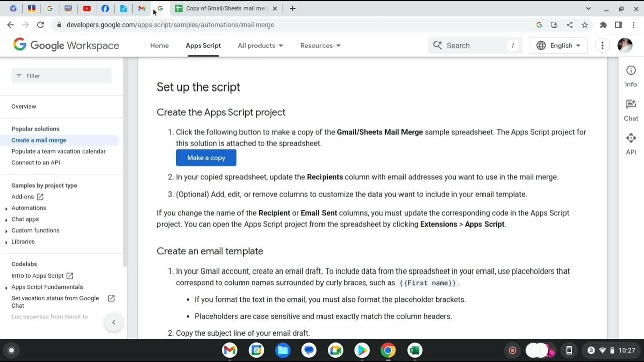Stop screen recording from the shelf

513,350
